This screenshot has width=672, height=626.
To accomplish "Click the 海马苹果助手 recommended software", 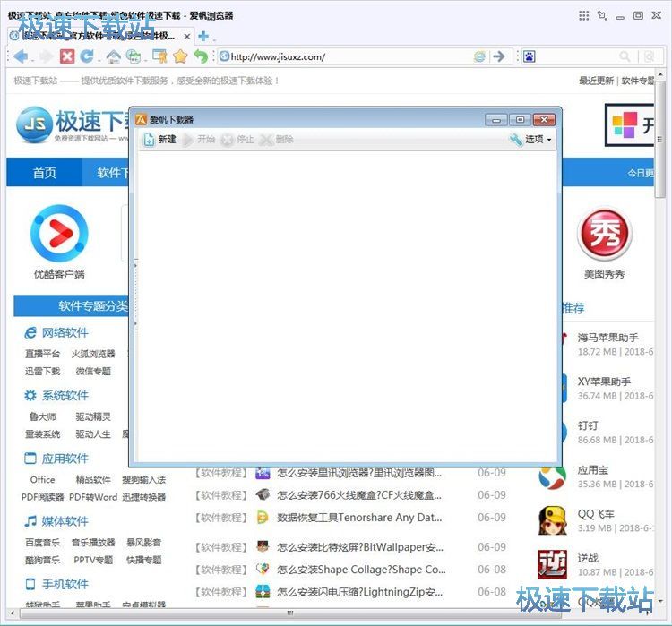I will (607, 338).
